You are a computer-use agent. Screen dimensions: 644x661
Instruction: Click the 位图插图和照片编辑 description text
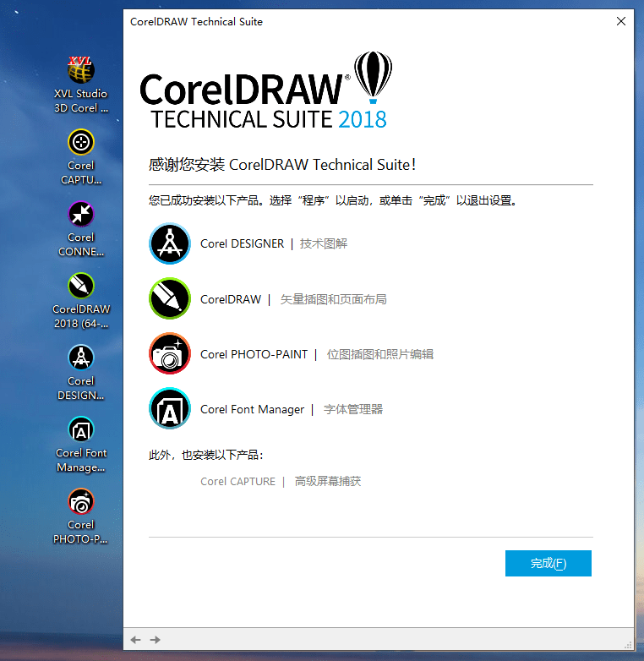[x=380, y=354]
